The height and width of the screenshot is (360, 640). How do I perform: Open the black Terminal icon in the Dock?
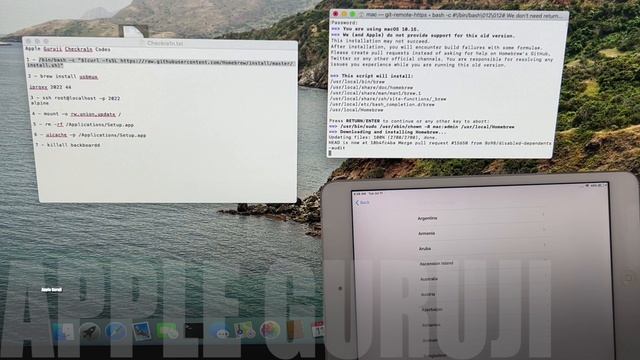click(x=194, y=331)
